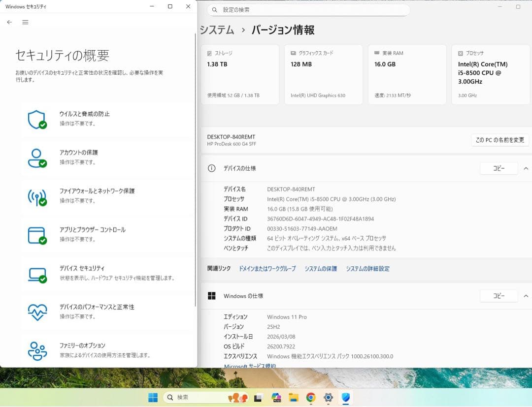Select ファイアウォールとネットワーク保護 title text
Screen dimensions: 532x407
pos(97,191)
